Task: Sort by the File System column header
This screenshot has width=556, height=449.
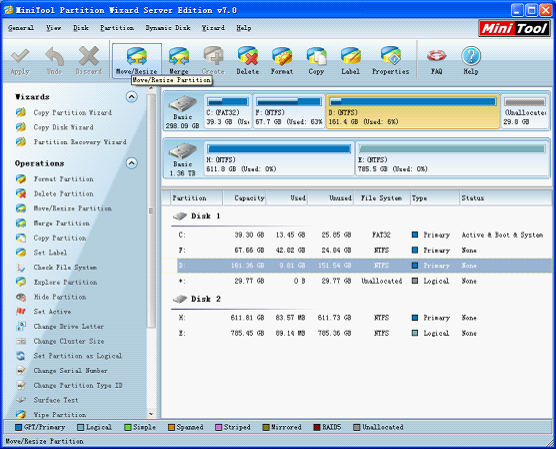Action: coord(382,198)
